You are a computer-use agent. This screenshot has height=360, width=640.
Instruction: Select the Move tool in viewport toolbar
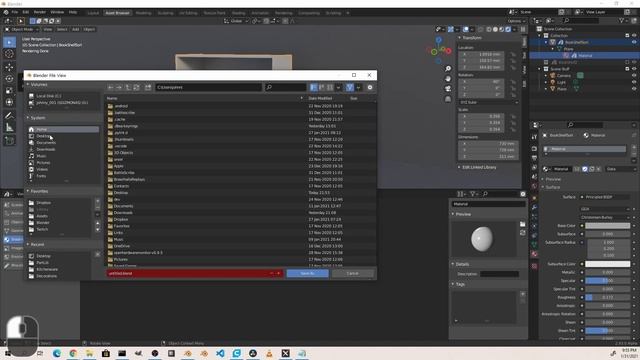(x=9, y=67)
